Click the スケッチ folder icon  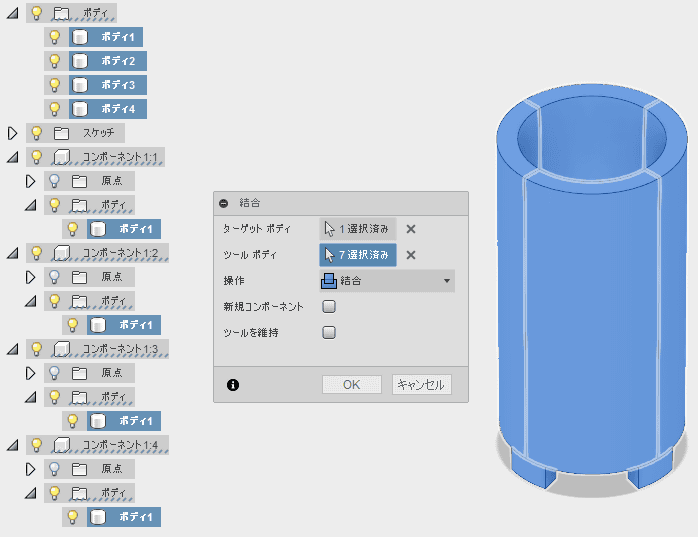pyautogui.click(x=61, y=133)
